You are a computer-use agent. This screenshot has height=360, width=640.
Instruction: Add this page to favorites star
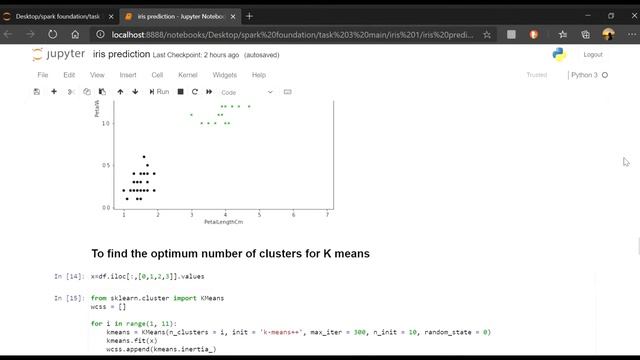tap(487, 35)
